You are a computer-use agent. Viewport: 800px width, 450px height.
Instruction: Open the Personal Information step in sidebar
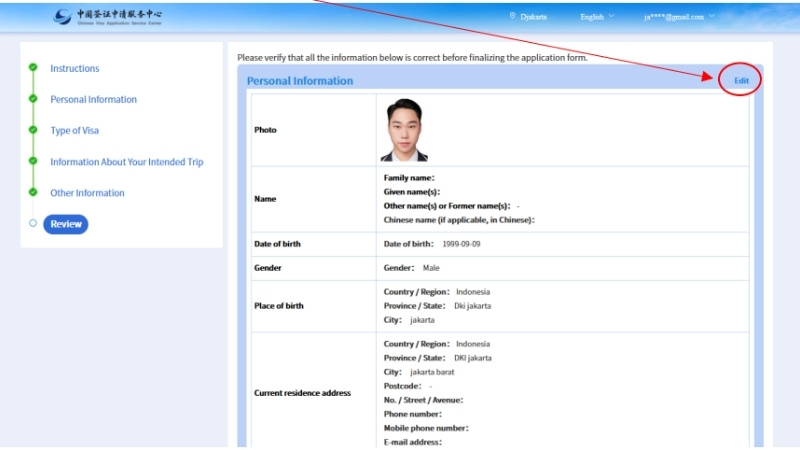[93, 100]
